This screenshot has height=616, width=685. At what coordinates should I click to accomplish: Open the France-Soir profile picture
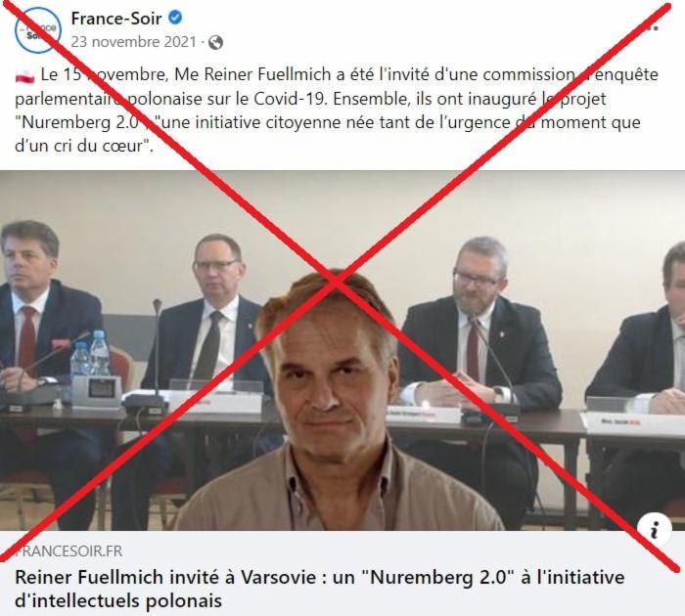coord(38,29)
